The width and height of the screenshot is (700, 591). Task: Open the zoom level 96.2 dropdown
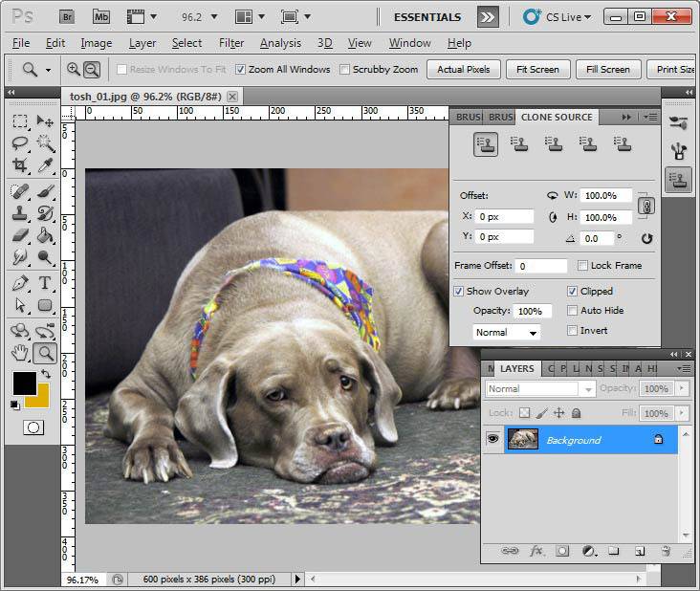click(199, 17)
